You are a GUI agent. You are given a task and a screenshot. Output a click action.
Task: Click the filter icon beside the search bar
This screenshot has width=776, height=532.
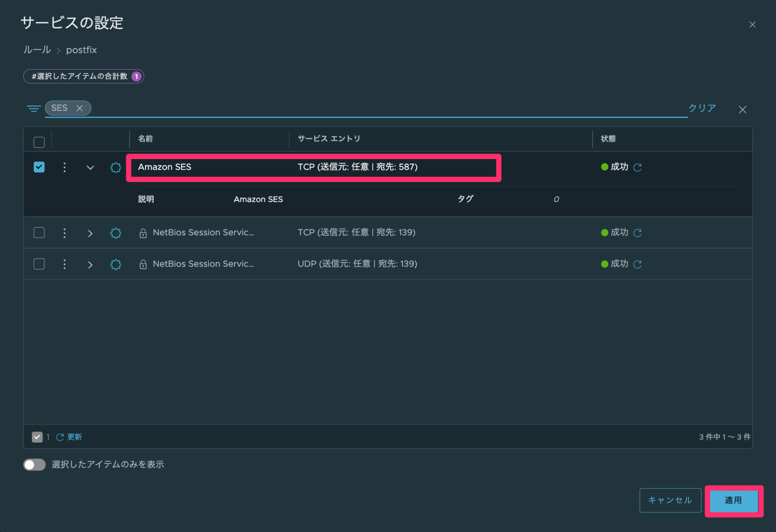coord(33,108)
